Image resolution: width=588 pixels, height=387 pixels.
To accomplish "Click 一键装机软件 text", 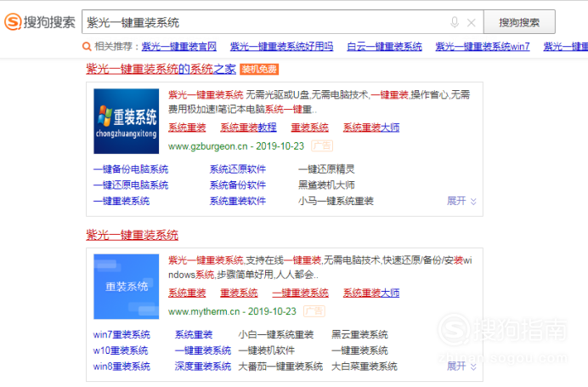I will tap(267, 350).
